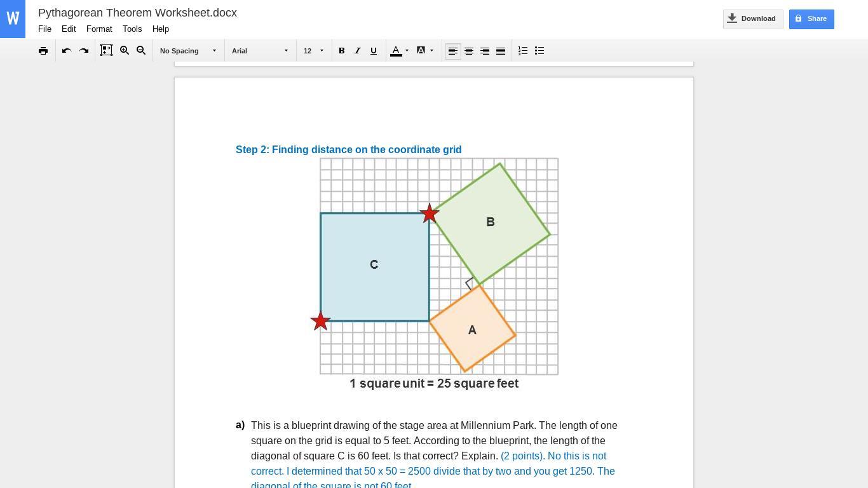Click the Download button
This screenshot has height=488, width=868.
[753, 19]
